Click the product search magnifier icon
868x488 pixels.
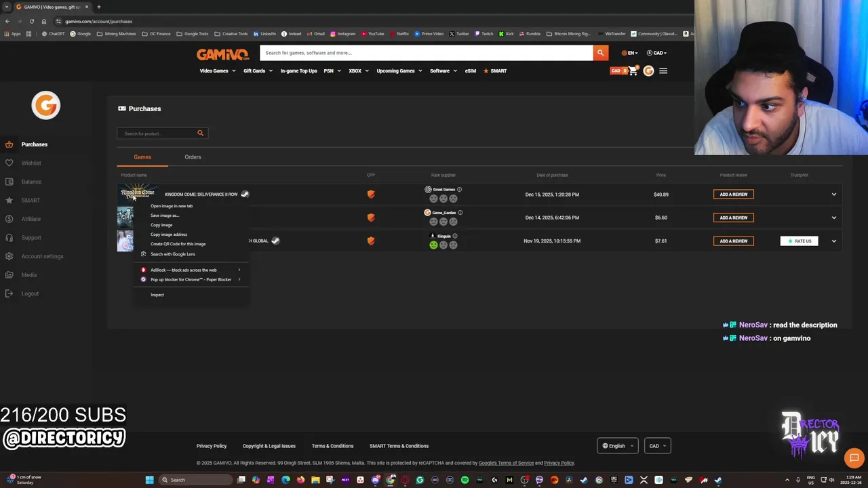pos(200,134)
